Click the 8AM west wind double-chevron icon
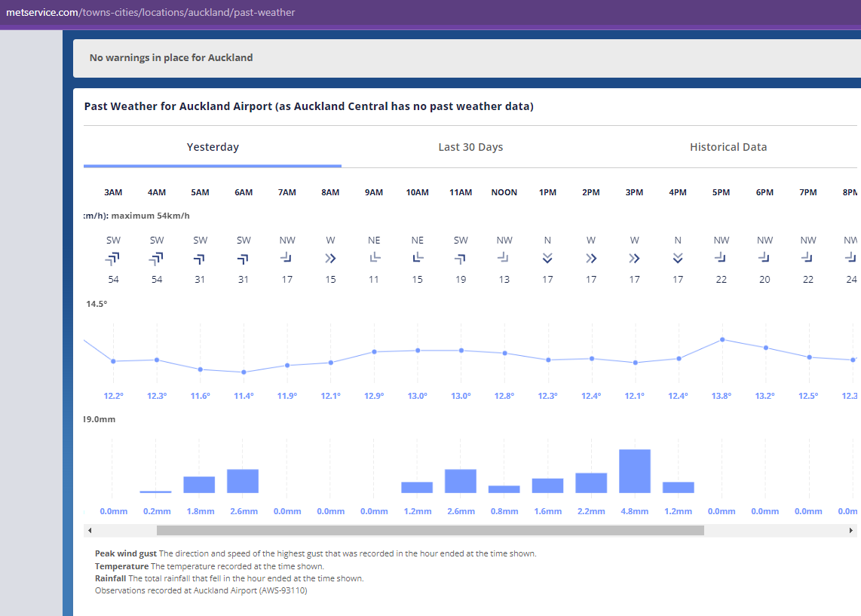This screenshot has width=861, height=616. (x=330, y=259)
